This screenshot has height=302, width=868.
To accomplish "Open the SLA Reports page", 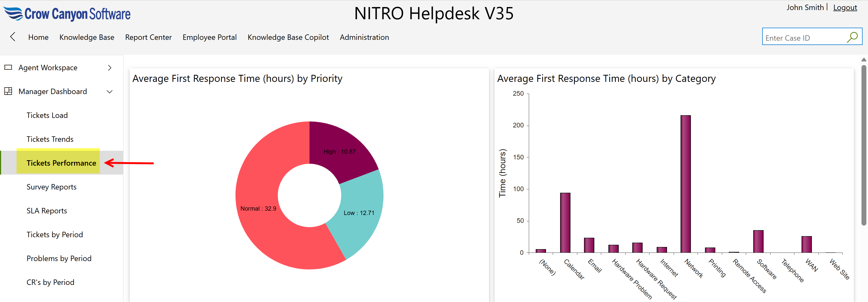I will point(47,211).
